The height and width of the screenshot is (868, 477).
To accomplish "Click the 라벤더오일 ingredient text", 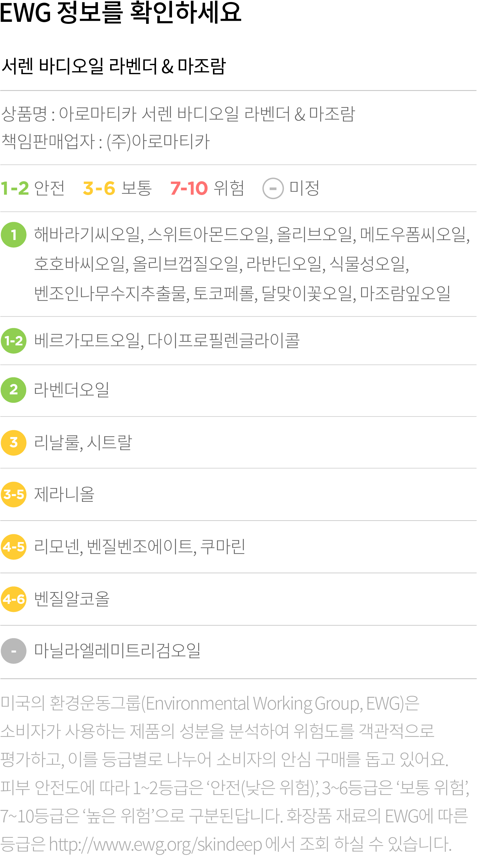I will [72, 390].
